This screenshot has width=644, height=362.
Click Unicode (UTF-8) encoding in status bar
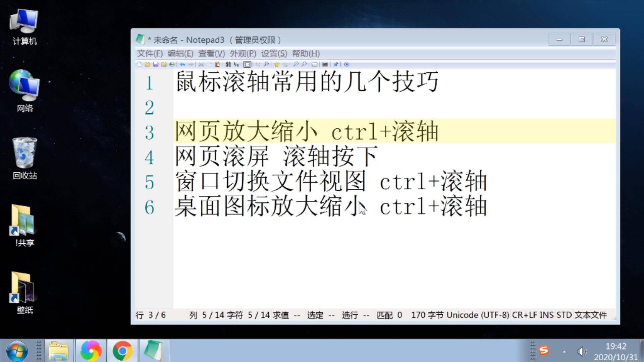[x=478, y=315]
